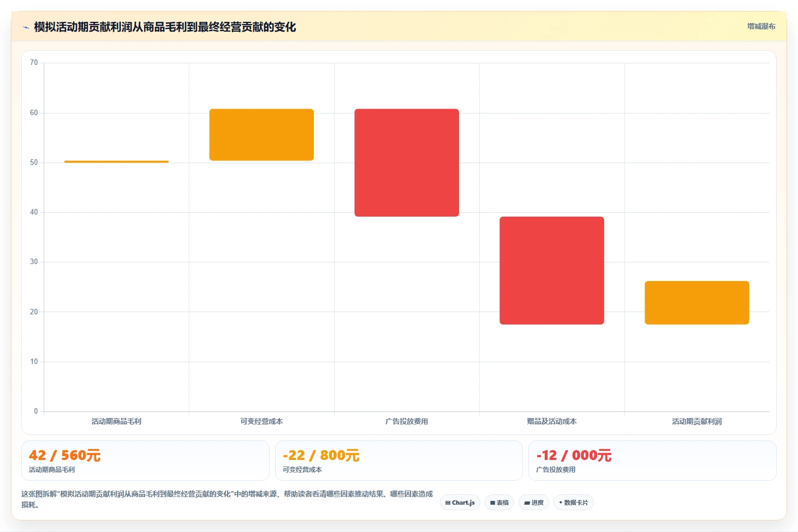The height and width of the screenshot is (532, 798).
Task: Select the 进度 chip
Action: point(534,503)
